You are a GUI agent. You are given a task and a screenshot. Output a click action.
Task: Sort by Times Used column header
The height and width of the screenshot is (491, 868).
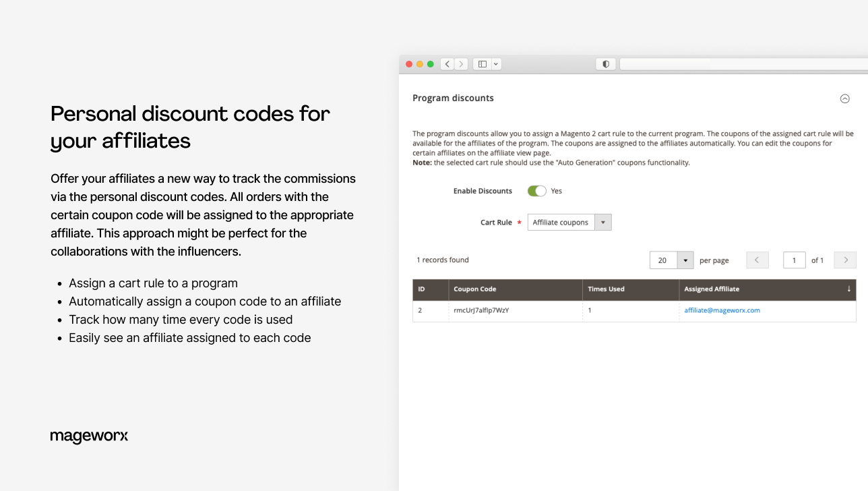click(x=606, y=289)
